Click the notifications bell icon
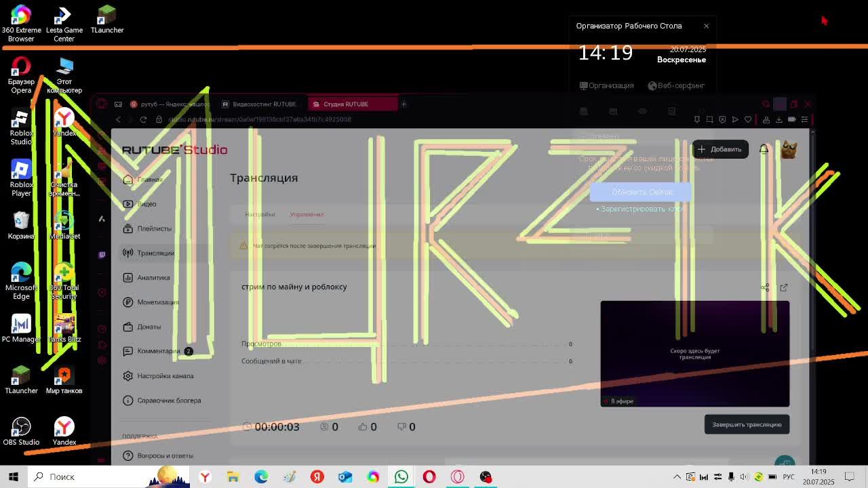The height and width of the screenshot is (488, 868). 764,149
